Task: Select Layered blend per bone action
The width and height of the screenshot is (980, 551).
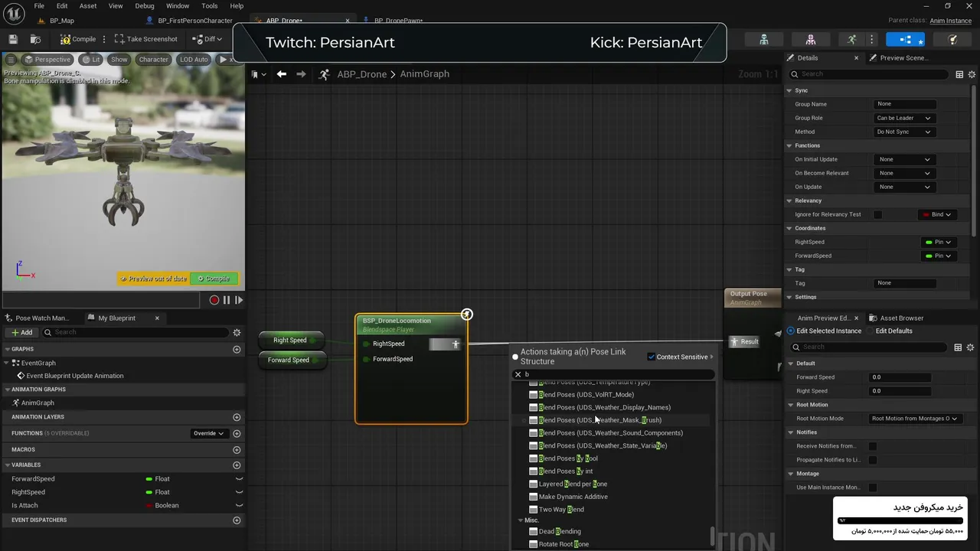Action: point(573,484)
